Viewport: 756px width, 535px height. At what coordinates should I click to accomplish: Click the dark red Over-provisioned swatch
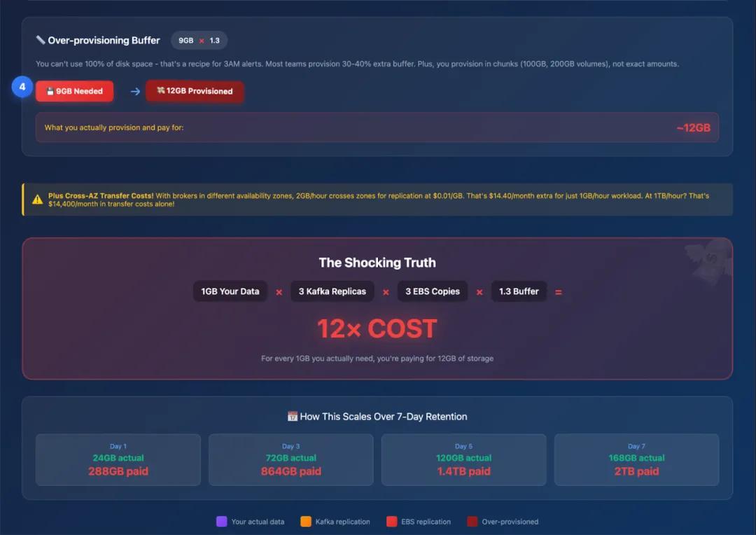472,522
